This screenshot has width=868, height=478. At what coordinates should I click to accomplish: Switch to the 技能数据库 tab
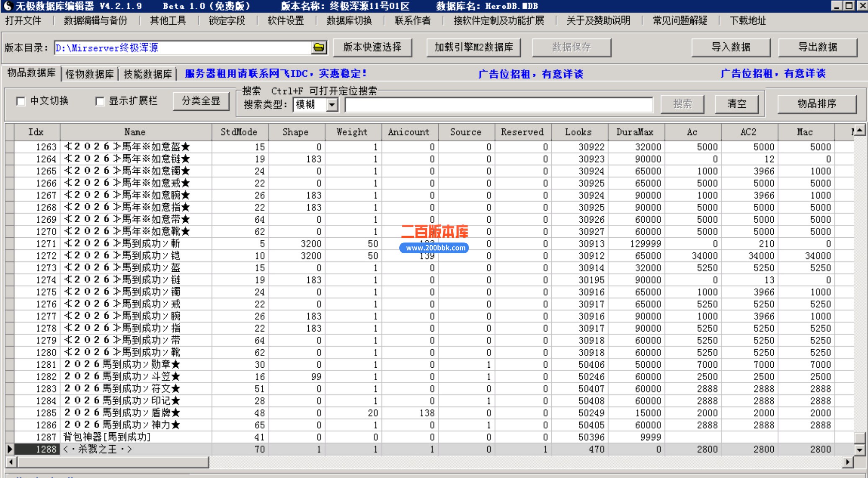click(x=147, y=74)
